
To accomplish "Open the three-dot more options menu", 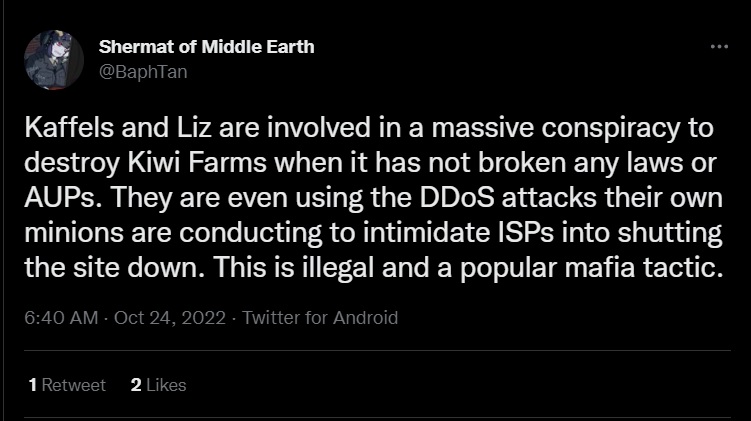I will [718, 47].
